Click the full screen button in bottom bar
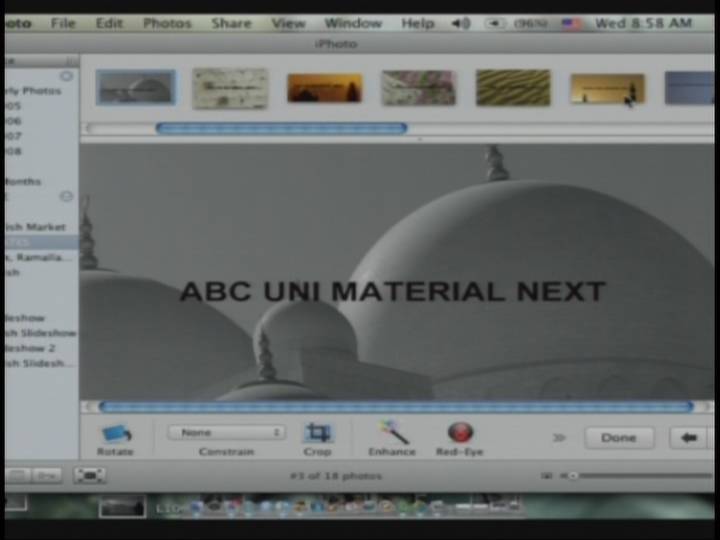The image size is (720, 540). click(89, 475)
